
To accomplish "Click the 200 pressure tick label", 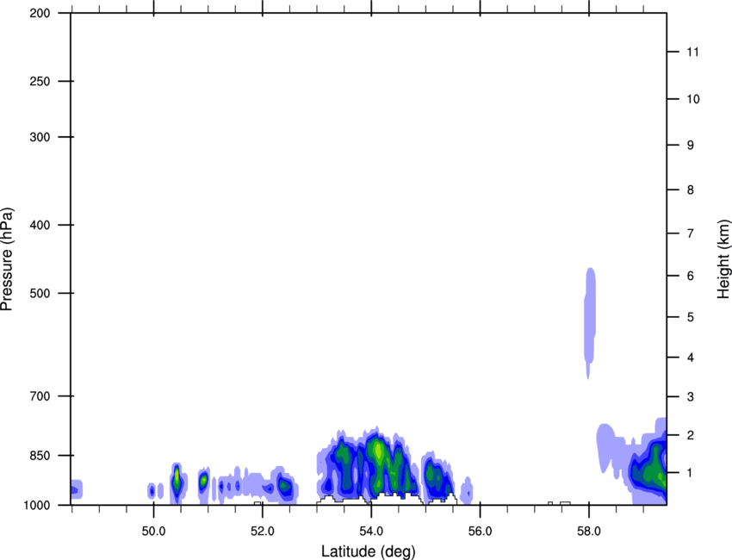I will 40,13.
